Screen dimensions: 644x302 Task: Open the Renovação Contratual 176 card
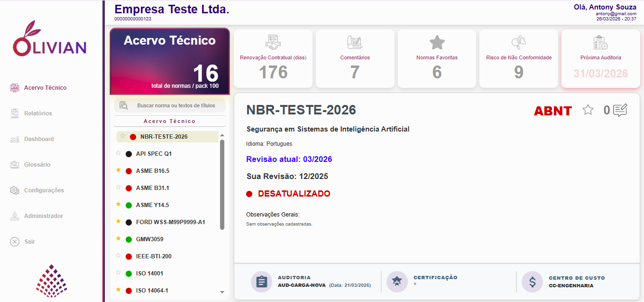(x=273, y=58)
